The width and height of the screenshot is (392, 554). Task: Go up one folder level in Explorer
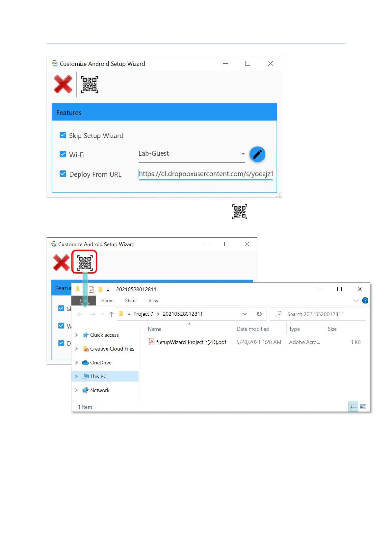111,314
